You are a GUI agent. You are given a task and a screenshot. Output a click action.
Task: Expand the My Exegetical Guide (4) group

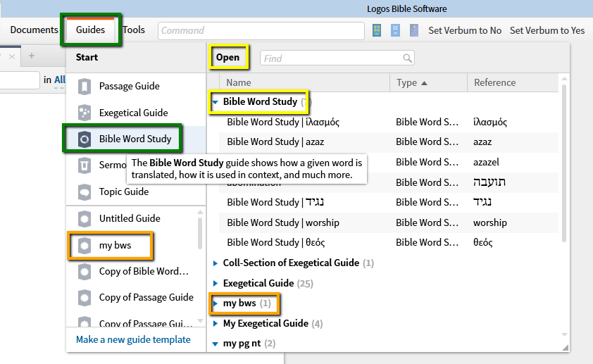[x=216, y=324]
